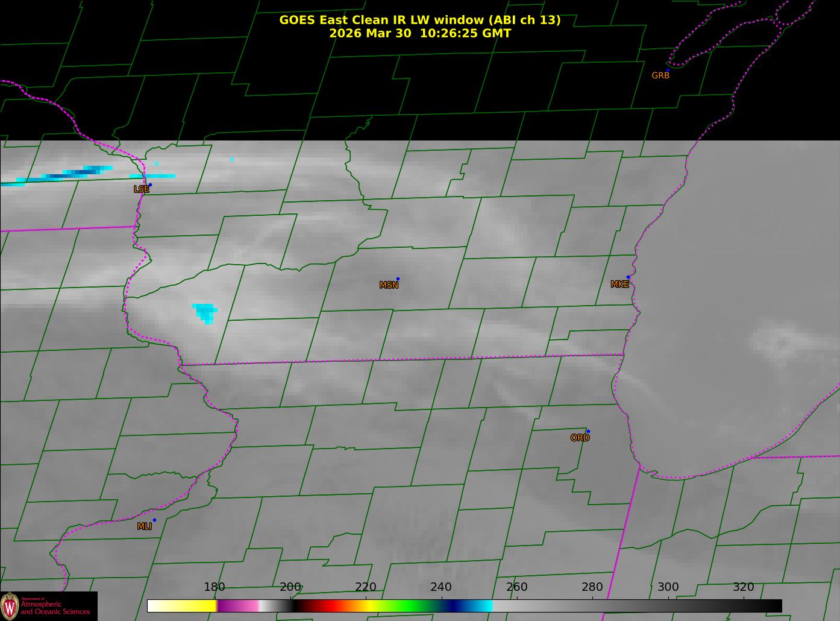Click the ORD station label
Image resolution: width=840 pixels, height=621 pixels.
pyautogui.click(x=580, y=438)
